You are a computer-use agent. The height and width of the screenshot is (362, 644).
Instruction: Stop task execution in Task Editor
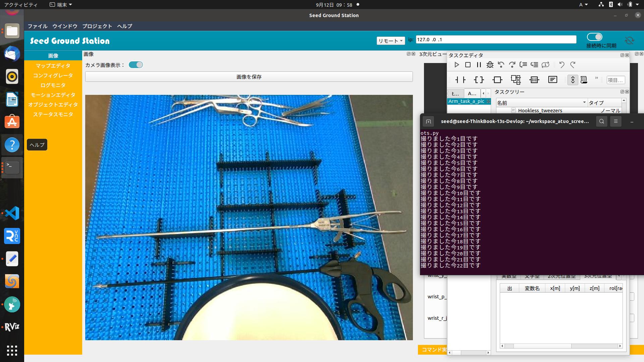click(468, 65)
